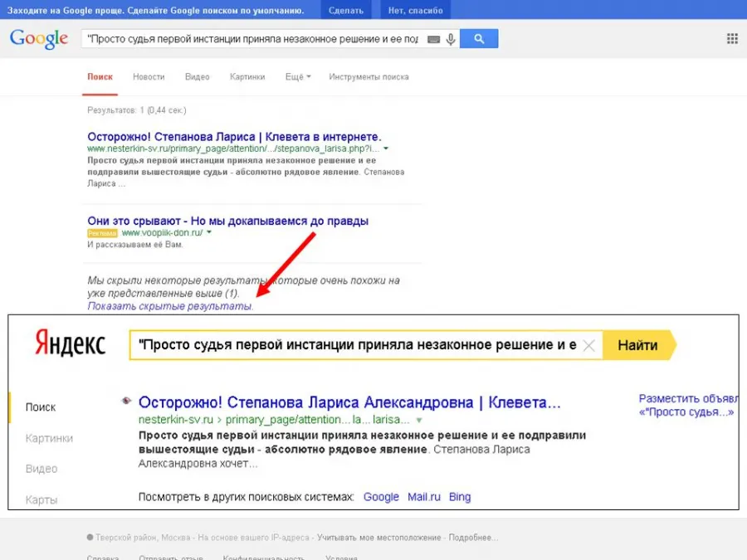Switch to the Картинки tab in Google

click(x=247, y=76)
